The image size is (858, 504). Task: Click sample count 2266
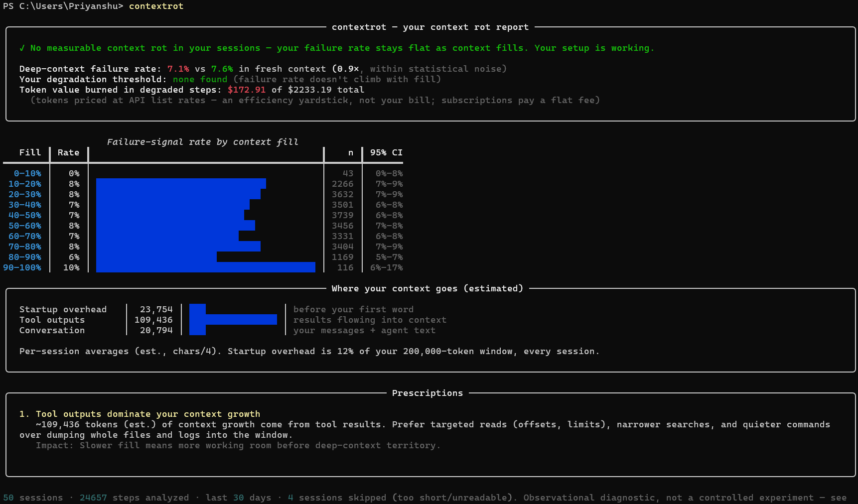(343, 184)
